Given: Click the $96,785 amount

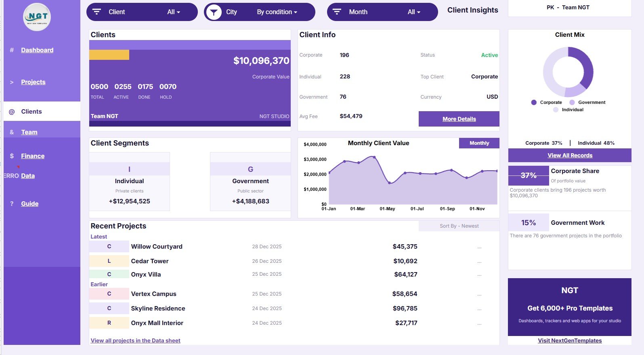Looking at the screenshot, I should (405, 309).
